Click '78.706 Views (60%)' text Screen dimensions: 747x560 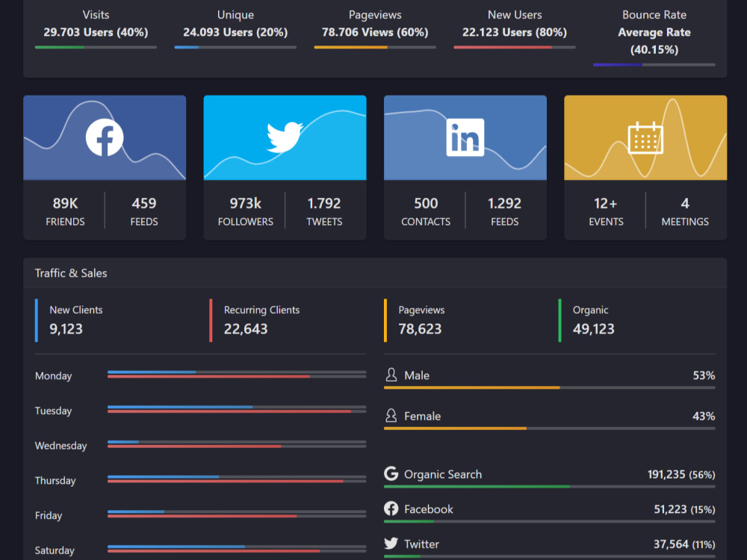(375, 32)
